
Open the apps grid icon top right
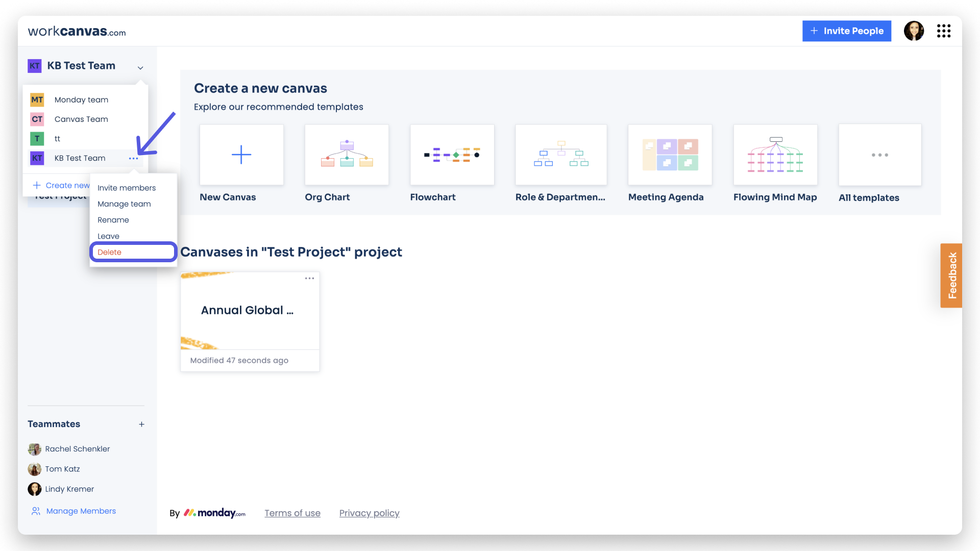pos(944,31)
